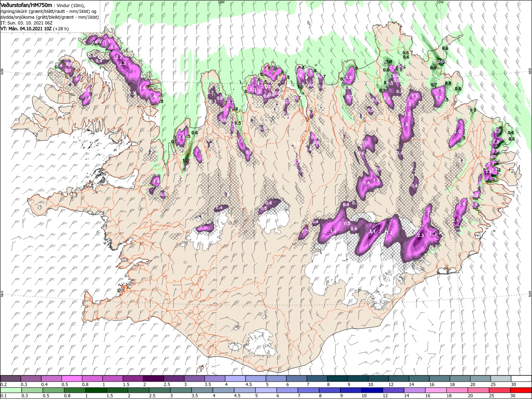Select the rain-scale swatch starting at 7
This screenshot has height=399, width=532.
309,390
